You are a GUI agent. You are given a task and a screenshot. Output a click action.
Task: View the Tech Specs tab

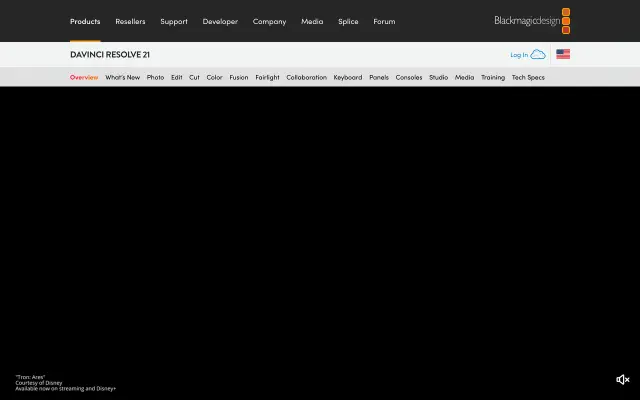pos(528,77)
